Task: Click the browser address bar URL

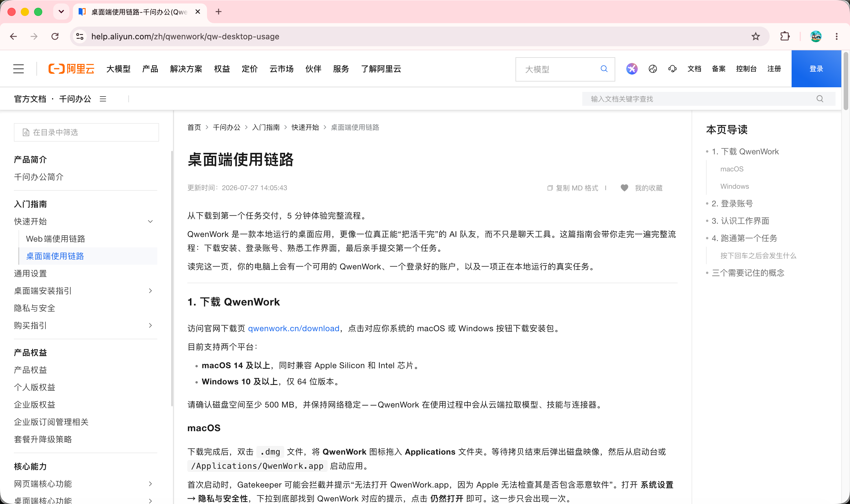Action: pyautogui.click(x=185, y=36)
